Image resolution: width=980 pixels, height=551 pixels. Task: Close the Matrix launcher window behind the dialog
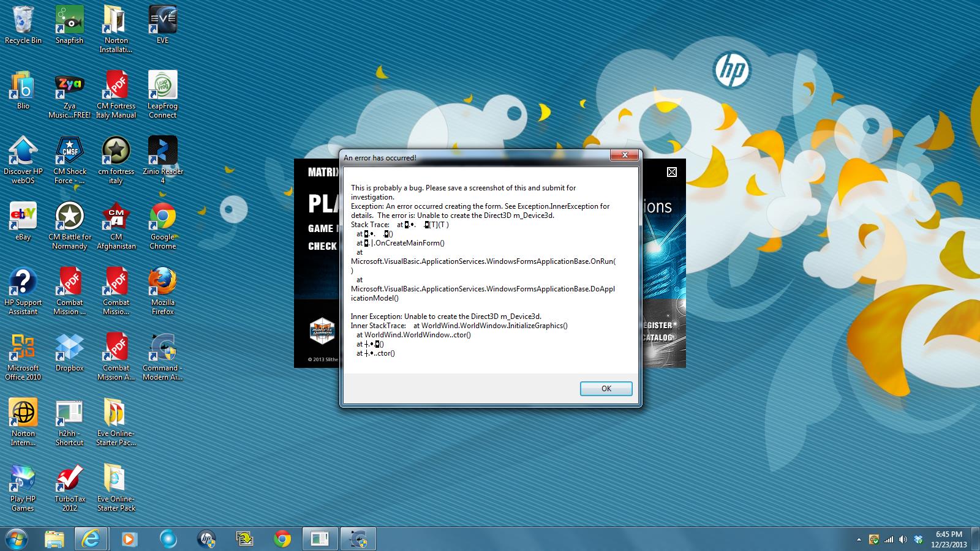[x=672, y=172]
